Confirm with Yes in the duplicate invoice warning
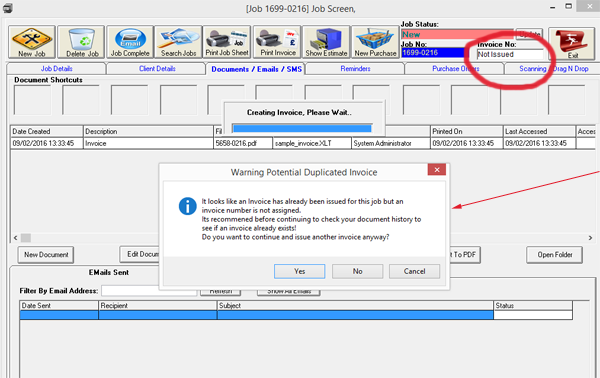 (x=300, y=271)
